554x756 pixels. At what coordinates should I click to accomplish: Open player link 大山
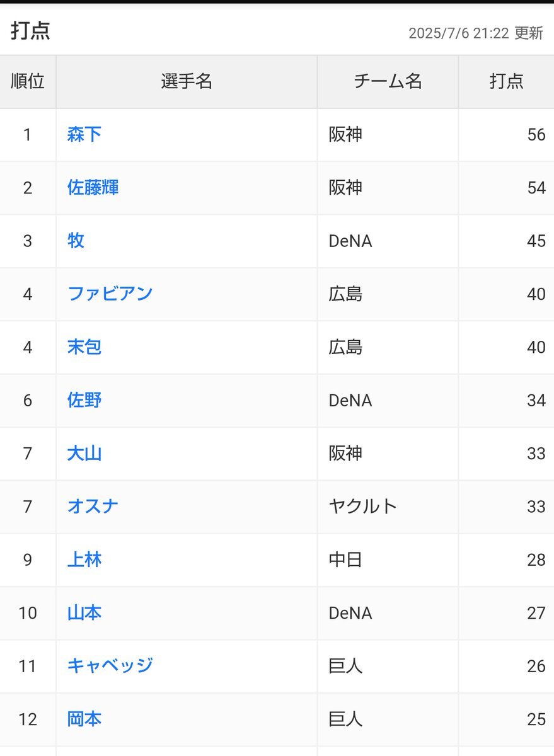pyautogui.click(x=84, y=453)
